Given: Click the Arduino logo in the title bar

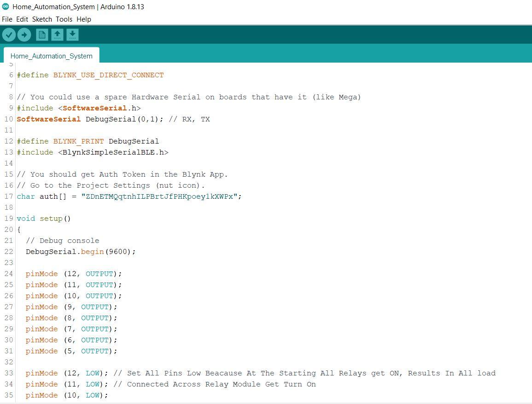Looking at the screenshot, I should pyautogui.click(x=6, y=6).
